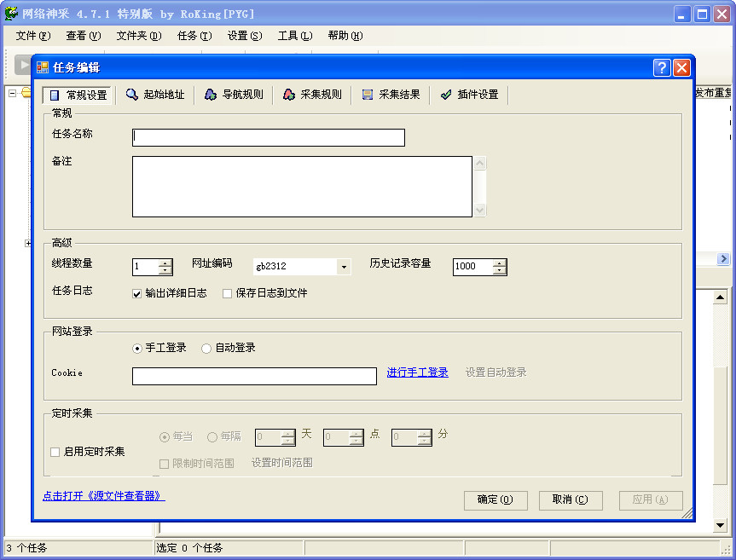Screen dimensions: 736x560
Task: Click the 导航规则 tab icon
Action: [209, 95]
